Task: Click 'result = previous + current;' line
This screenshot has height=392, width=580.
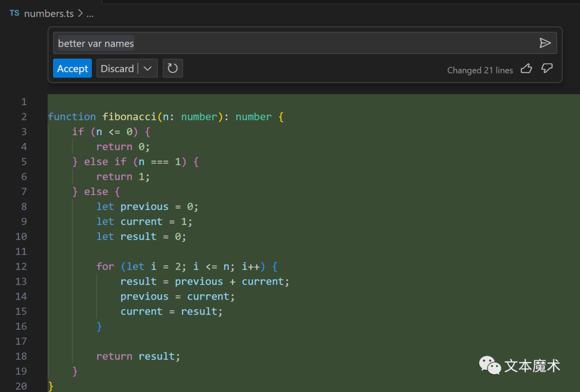Action: [205, 281]
